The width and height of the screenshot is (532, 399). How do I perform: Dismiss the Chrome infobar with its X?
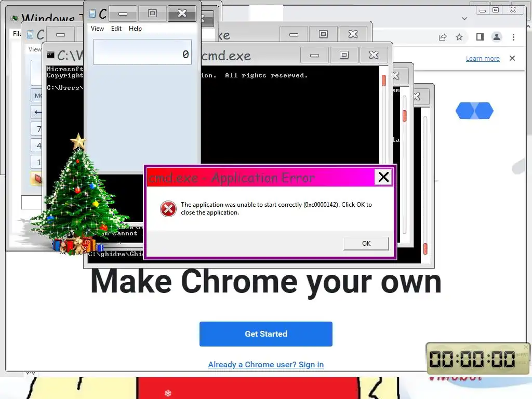(x=512, y=58)
